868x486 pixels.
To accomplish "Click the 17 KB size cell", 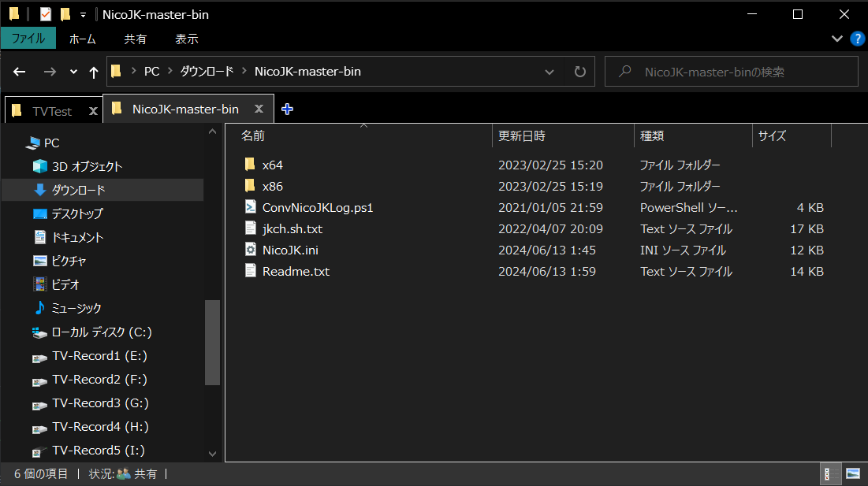I will 807,229.
